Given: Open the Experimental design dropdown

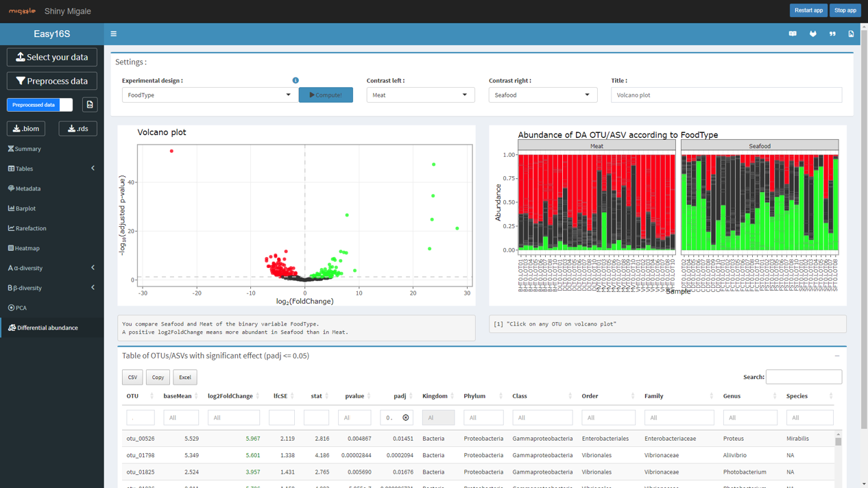Looking at the screenshot, I should 208,95.
